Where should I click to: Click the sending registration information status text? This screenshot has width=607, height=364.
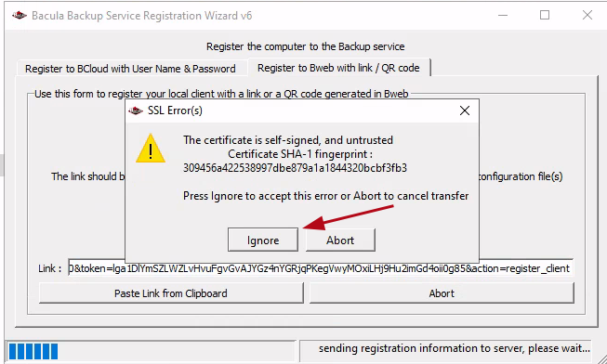click(x=455, y=348)
